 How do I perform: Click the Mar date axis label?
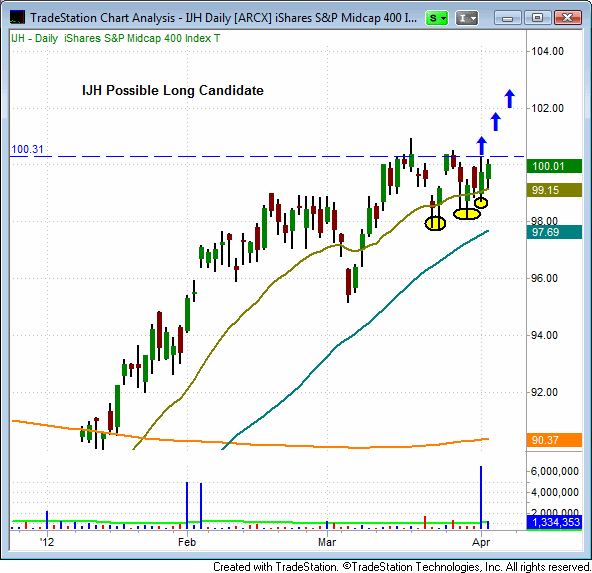(x=327, y=542)
